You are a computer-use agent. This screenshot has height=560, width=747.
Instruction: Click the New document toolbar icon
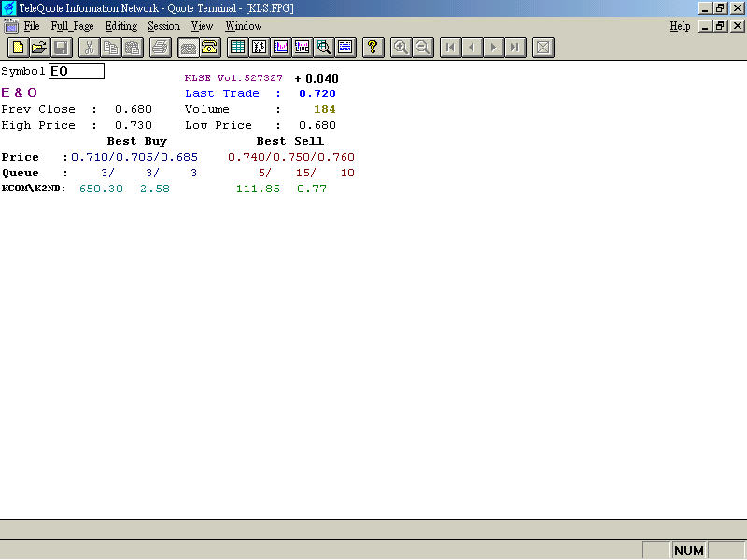[18, 48]
